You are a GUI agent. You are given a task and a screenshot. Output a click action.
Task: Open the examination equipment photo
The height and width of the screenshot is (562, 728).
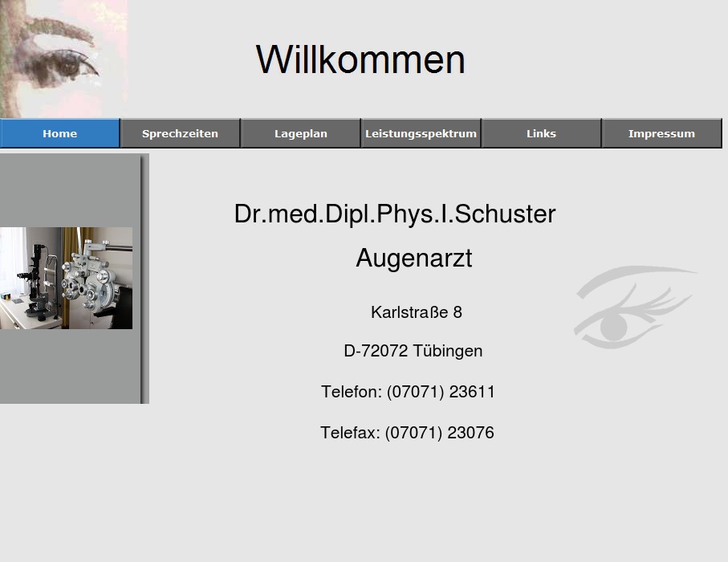pos(66,278)
